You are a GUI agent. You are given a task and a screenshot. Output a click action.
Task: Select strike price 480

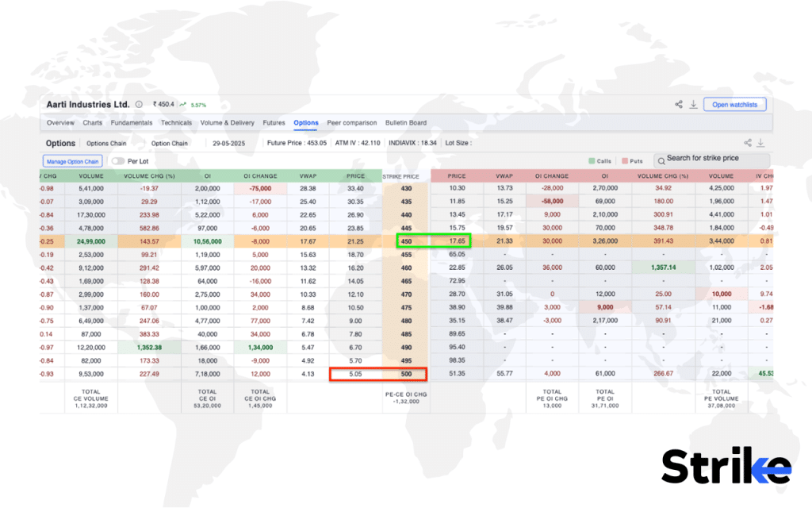pyautogui.click(x=406, y=321)
